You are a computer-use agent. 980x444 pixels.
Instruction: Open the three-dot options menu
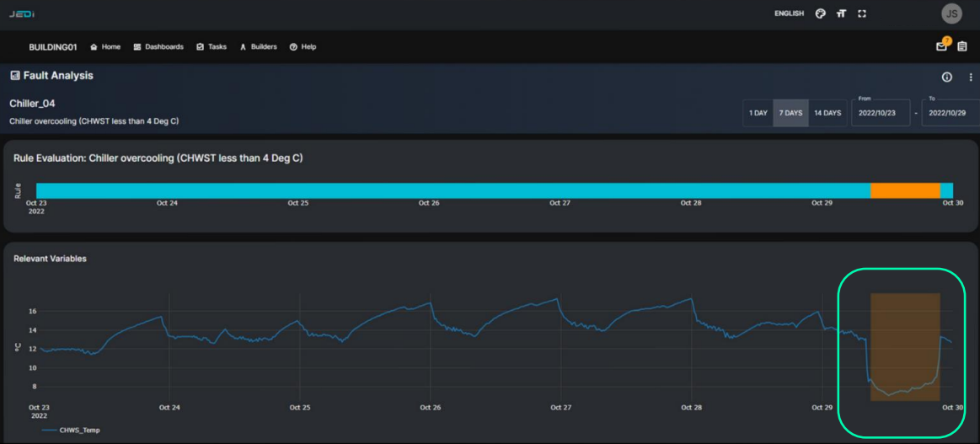pyautogui.click(x=971, y=77)
